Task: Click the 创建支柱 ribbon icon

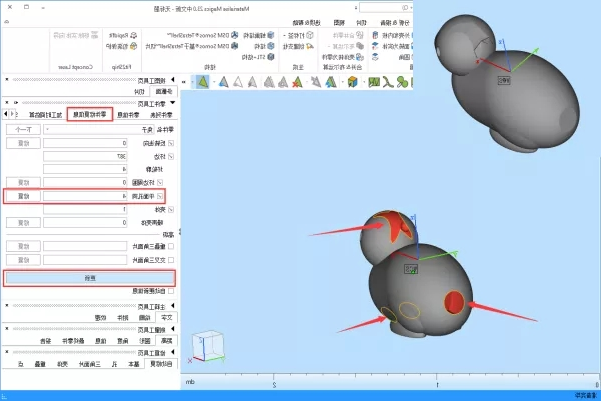Action: pos(309,46)
